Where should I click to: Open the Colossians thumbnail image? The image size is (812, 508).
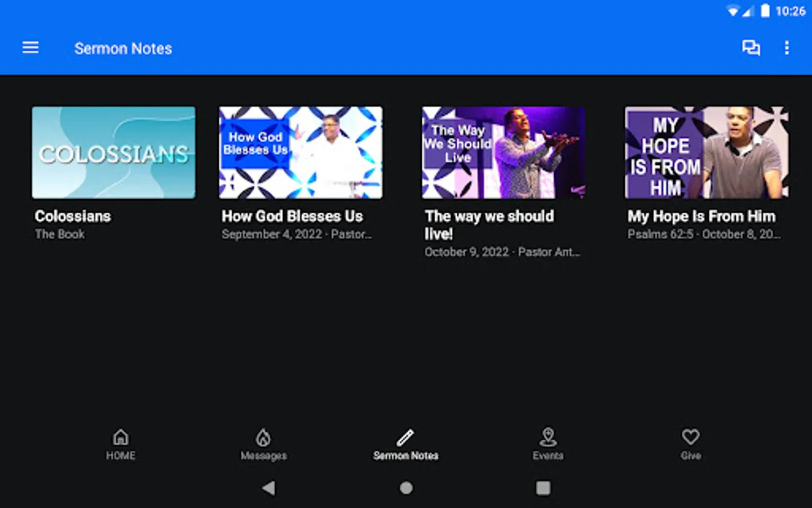coord(113,152)
